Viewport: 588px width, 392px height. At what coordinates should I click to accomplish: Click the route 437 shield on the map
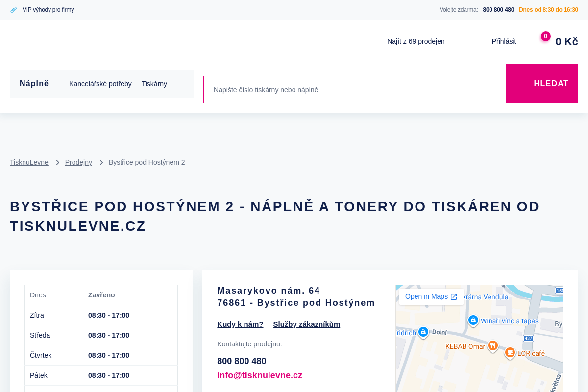click(x=528, y=338)
